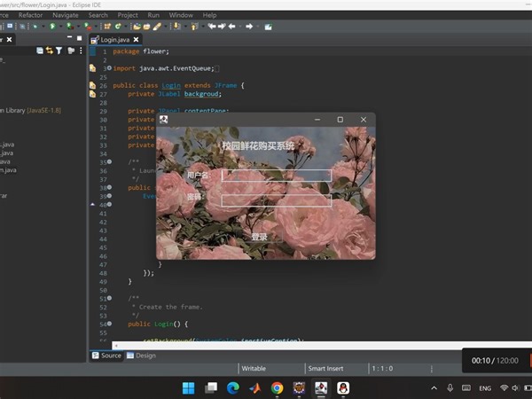Open the Debug button dropdown arrow
Image resolution: width=532 pixels, height=399 pixels.
pyautogui.click(x=43, y=27)
